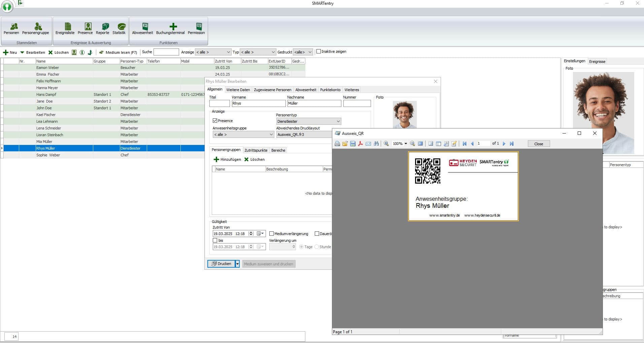The width and height of the screenshot is (644, 343).
Task: Click the Drucken button
Action: [x=223, y=264]
